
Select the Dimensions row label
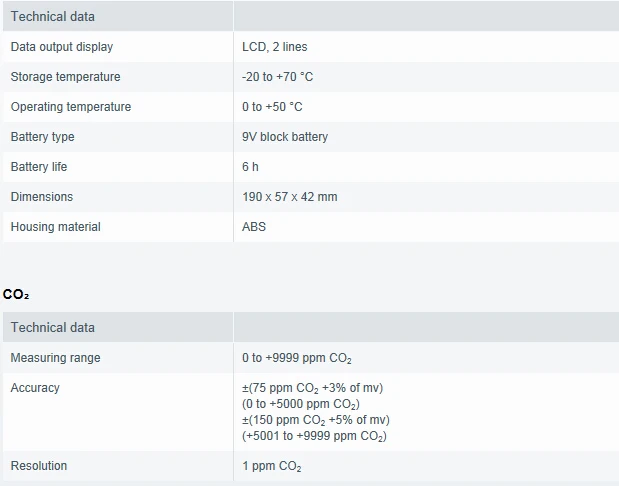click(x=42, y=197)
